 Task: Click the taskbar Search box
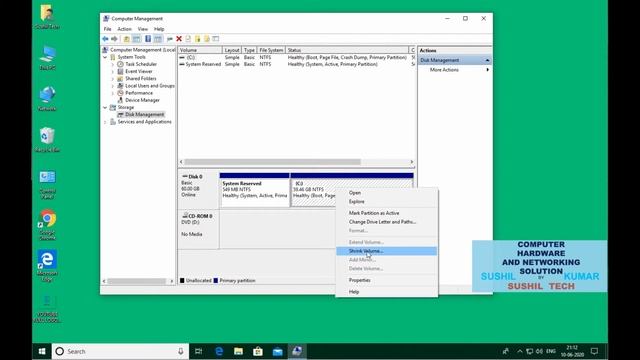(120, 351)
